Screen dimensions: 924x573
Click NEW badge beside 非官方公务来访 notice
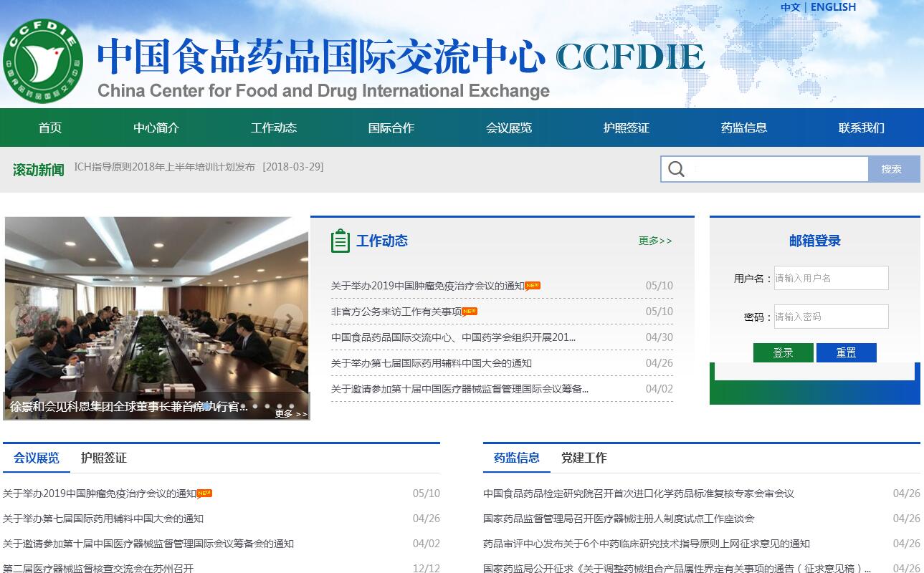[470, 311]
